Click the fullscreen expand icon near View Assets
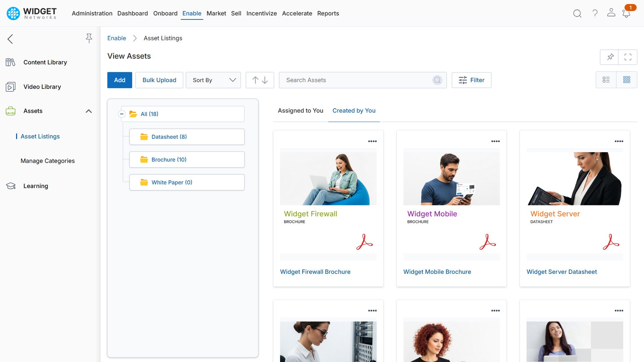644x362 pixels. point(628,57)
